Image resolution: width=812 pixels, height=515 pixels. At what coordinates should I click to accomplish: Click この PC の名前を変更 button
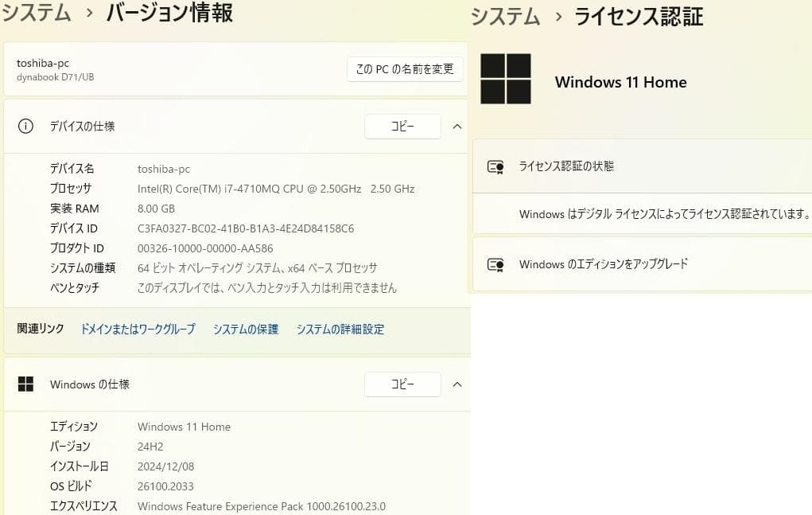[x=404, y=69]
